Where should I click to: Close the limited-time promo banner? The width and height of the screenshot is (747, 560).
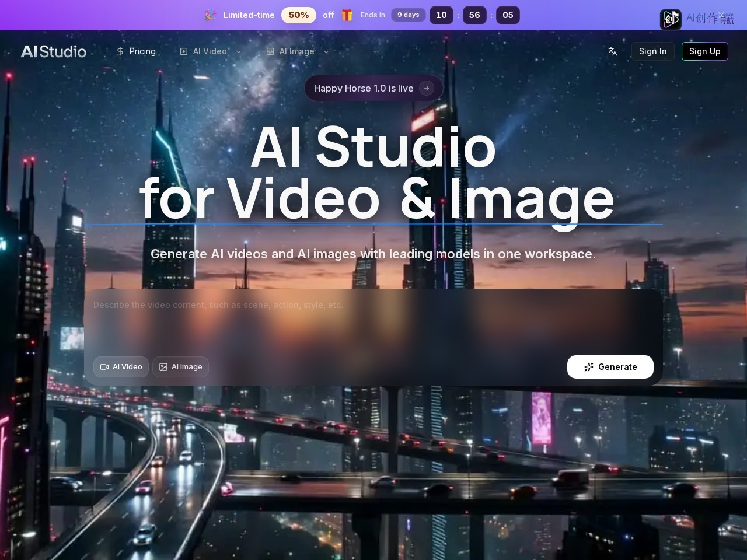pyautogui.click(x=721, y=15)
